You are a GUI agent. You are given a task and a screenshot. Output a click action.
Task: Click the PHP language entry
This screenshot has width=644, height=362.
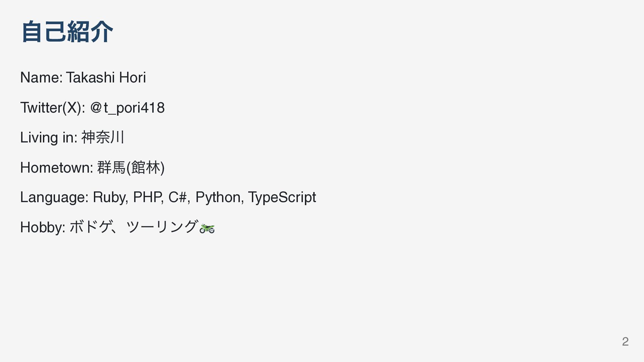pyautogui.click(x=148, y=197)
